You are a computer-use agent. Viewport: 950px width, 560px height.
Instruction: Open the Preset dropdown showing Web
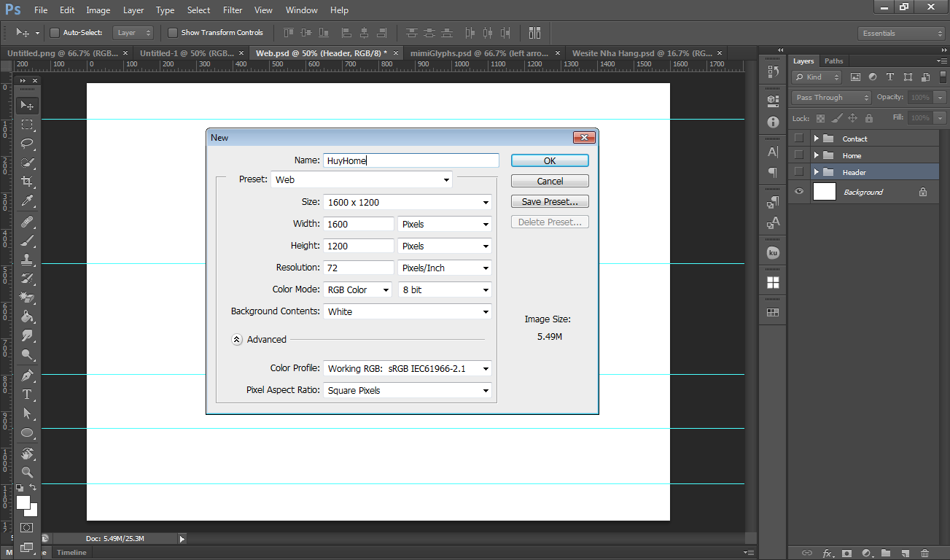coord(361,179)
